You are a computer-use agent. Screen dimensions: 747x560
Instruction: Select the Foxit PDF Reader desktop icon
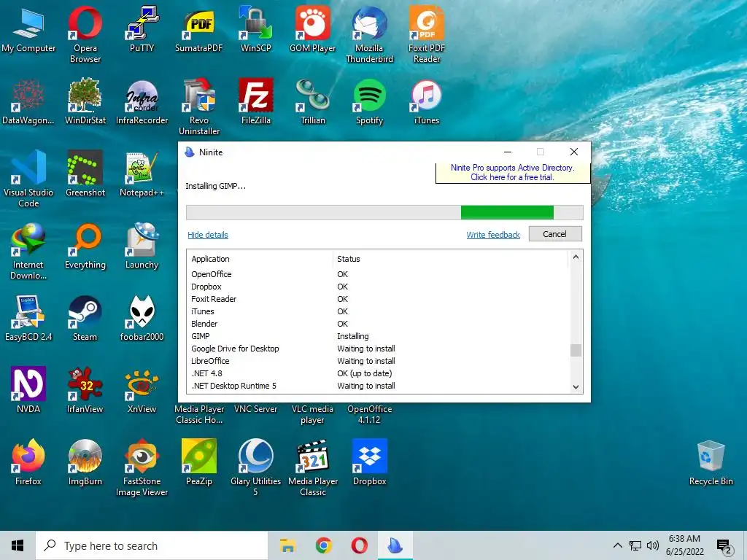(426, 34)
